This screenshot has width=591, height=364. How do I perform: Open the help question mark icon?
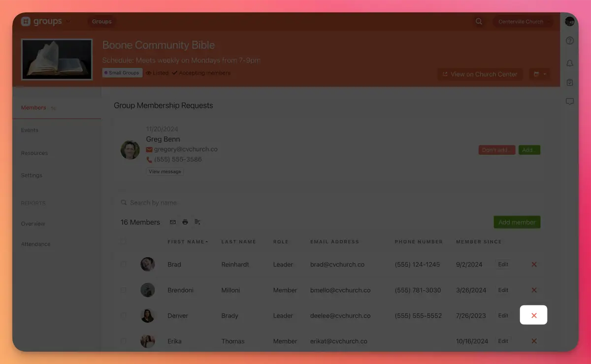point(570,41)
